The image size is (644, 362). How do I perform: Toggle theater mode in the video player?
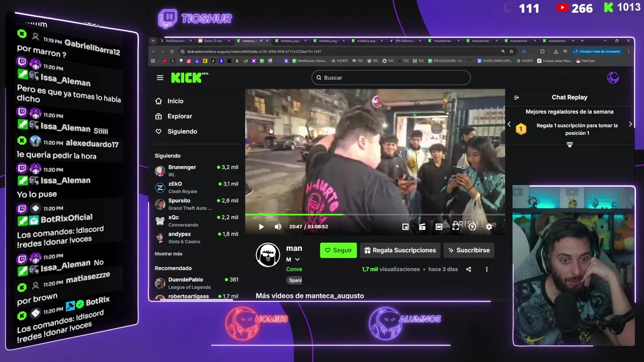[439, 227]
